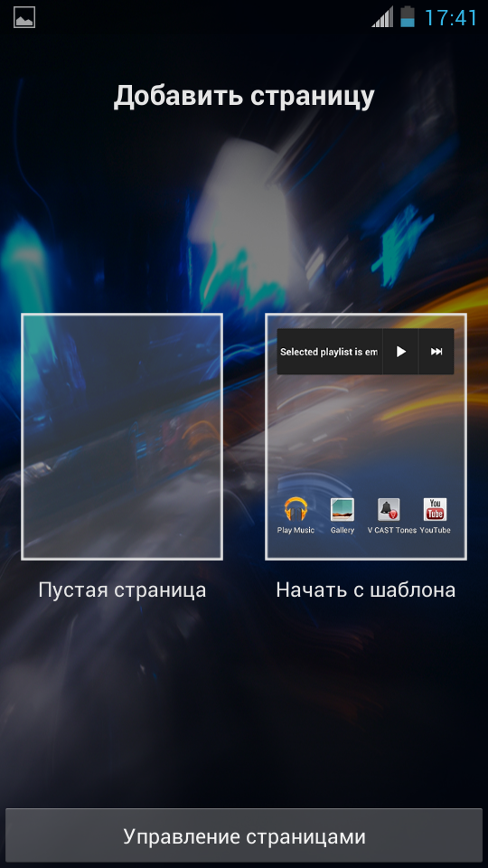Viewport: 488px width, 868px height.
Task: Tap the Добавить страницу heading
Action: (x=244, y=97)
